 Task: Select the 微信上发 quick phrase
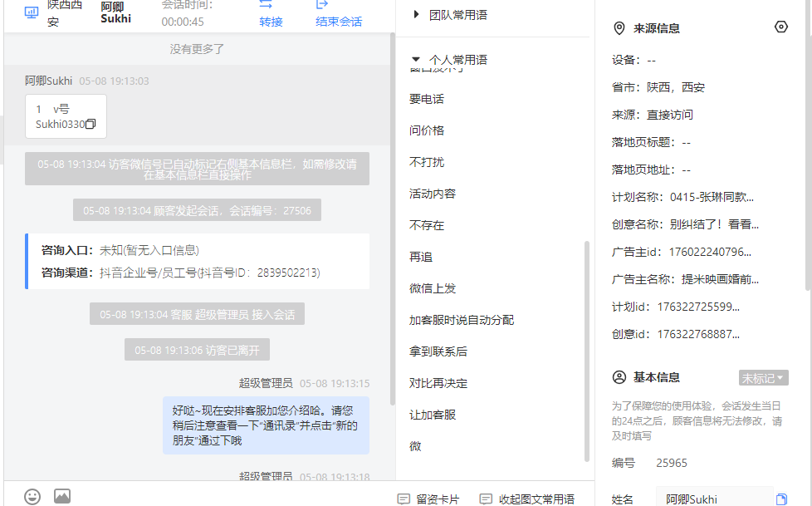(x=433, y=289)
